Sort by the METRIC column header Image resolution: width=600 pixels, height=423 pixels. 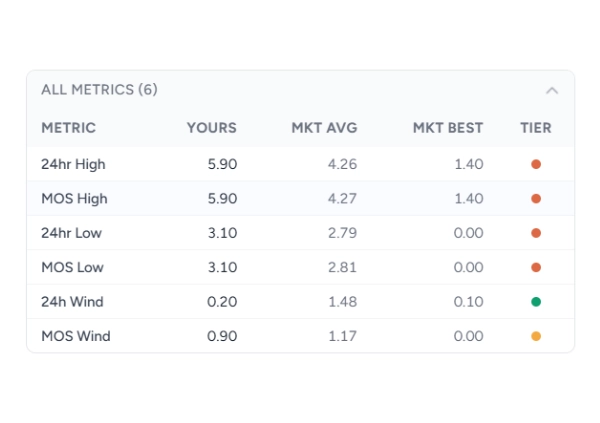68,128
